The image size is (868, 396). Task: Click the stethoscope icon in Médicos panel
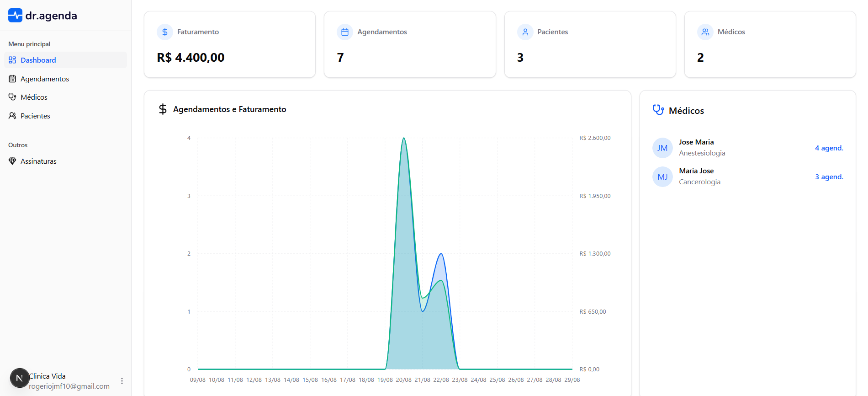[x=658, y=110]
